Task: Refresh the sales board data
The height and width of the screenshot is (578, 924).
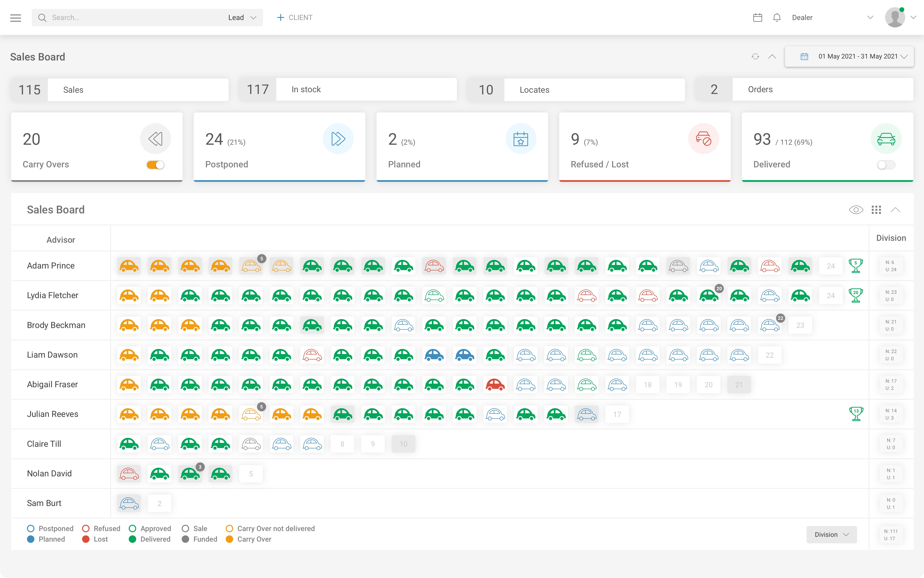Action: [x=755, y=57]
